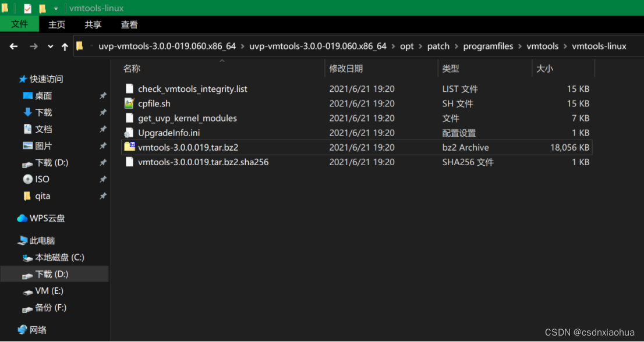Click the back navigation arrow

(13, 46)
